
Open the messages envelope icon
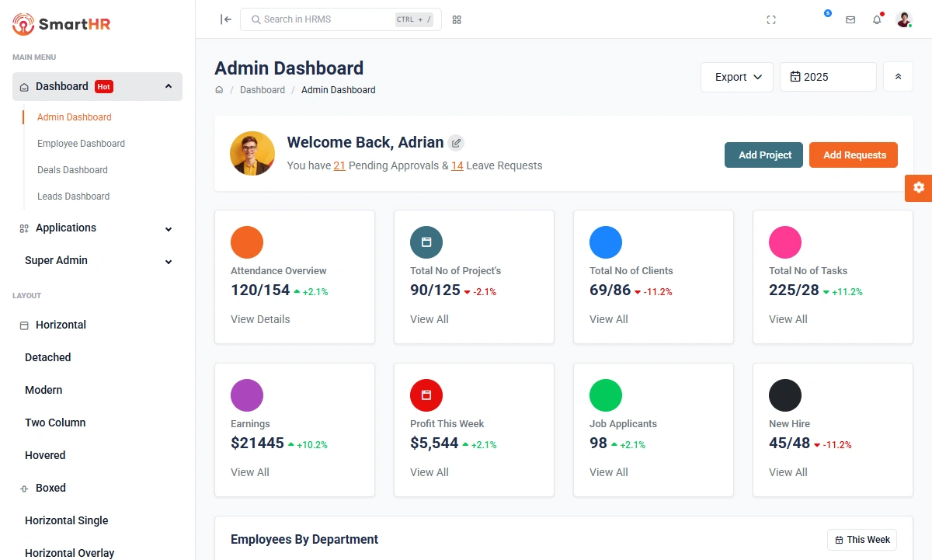(x=850, y=19)
